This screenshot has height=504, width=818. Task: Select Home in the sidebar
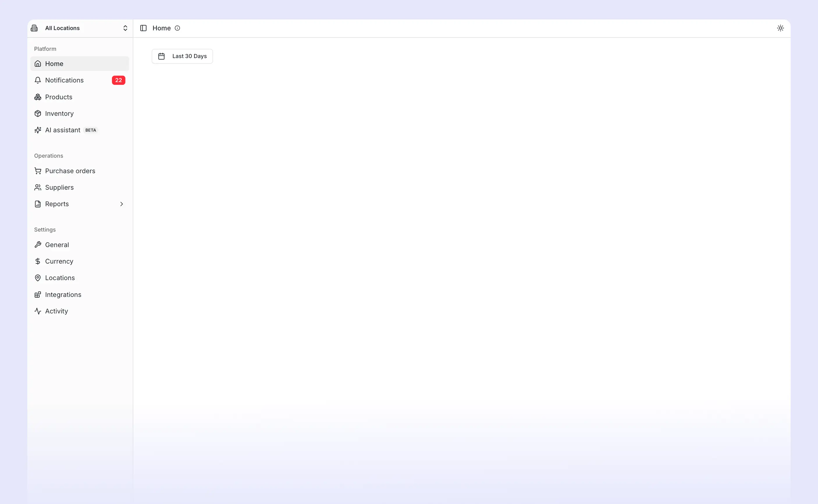(54, 64)
